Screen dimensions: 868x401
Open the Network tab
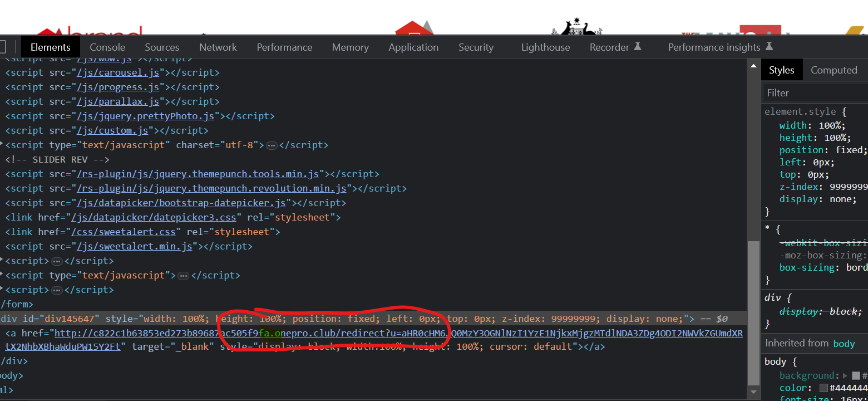click(x=218, y=47)
